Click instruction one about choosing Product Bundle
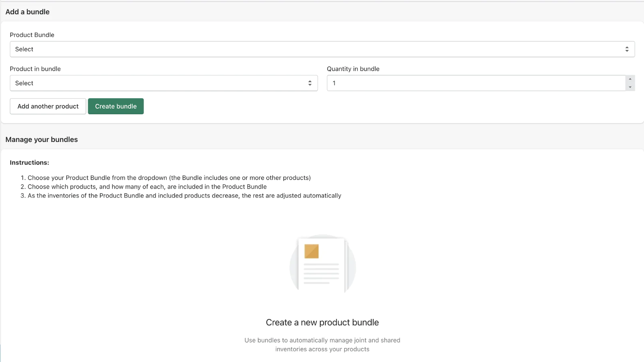This screenshot has height=362, width=644. [169, 178]
